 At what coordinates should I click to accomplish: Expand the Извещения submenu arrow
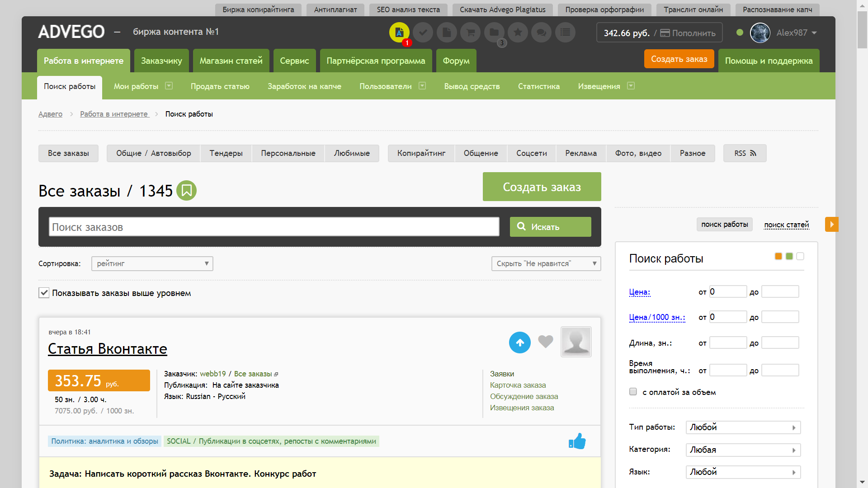[x=631, y=86]
